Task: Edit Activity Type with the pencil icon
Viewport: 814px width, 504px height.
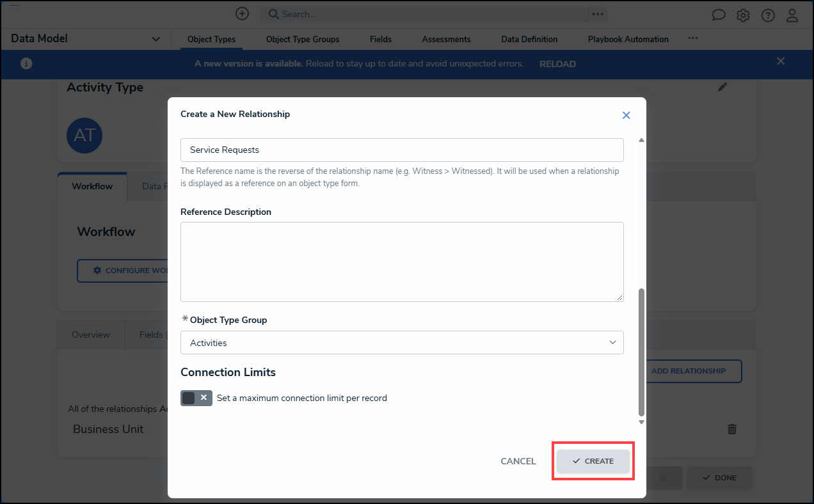Action: click(722, 87)
